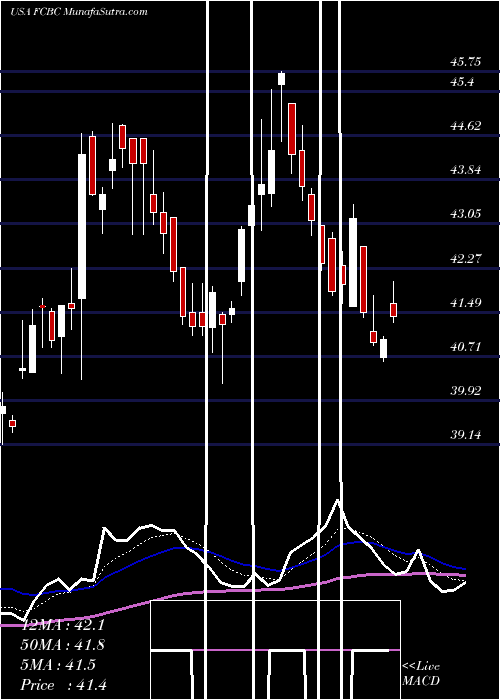Viewport: 500px width, 700px height.
Task: Select the 44.62 price level label
Action: click(466, 126)
